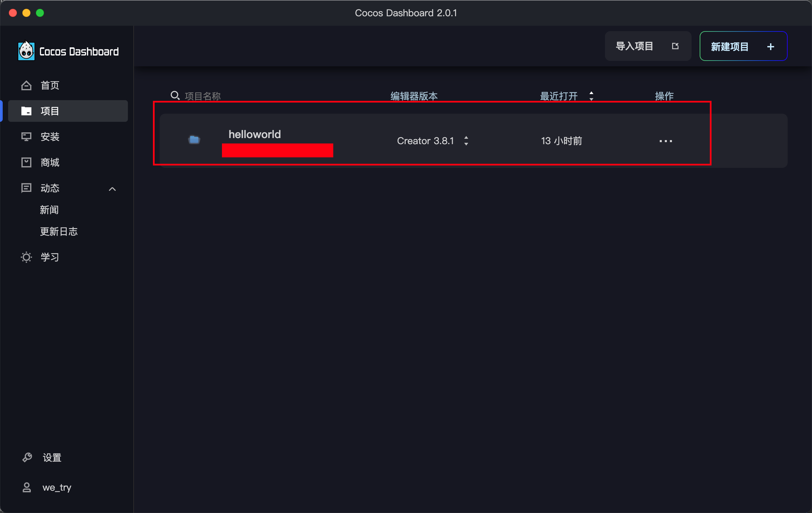
Task: Click the wrench icon next to 设置
Action: pos(27,458)
